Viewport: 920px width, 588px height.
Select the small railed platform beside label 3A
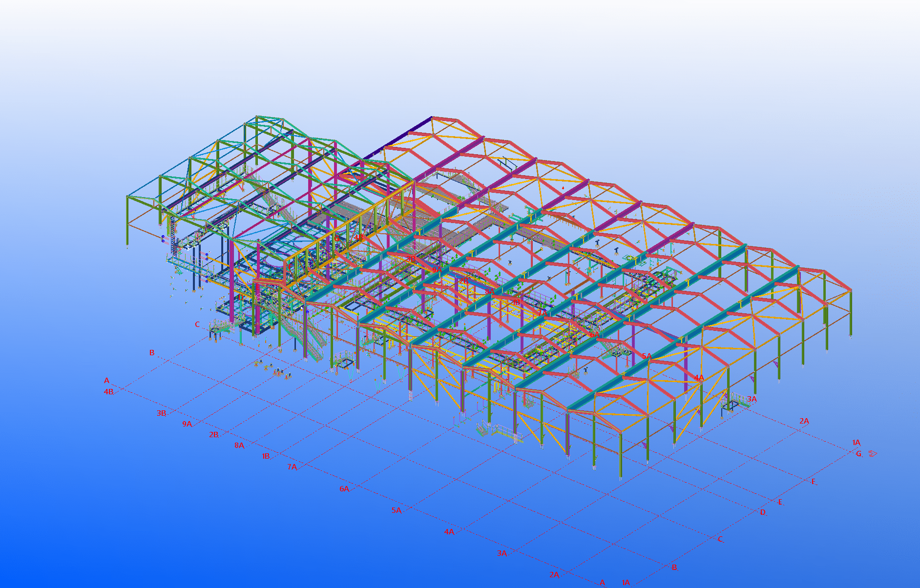tap(730, 406)
